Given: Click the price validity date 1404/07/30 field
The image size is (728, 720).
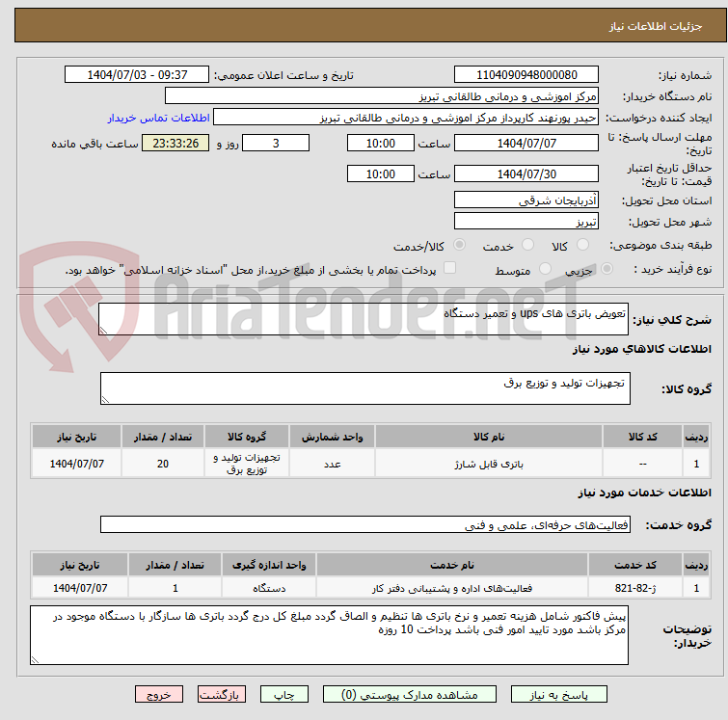Looking at the screenshot, I should pyautogui.click(x=526, y=174).
